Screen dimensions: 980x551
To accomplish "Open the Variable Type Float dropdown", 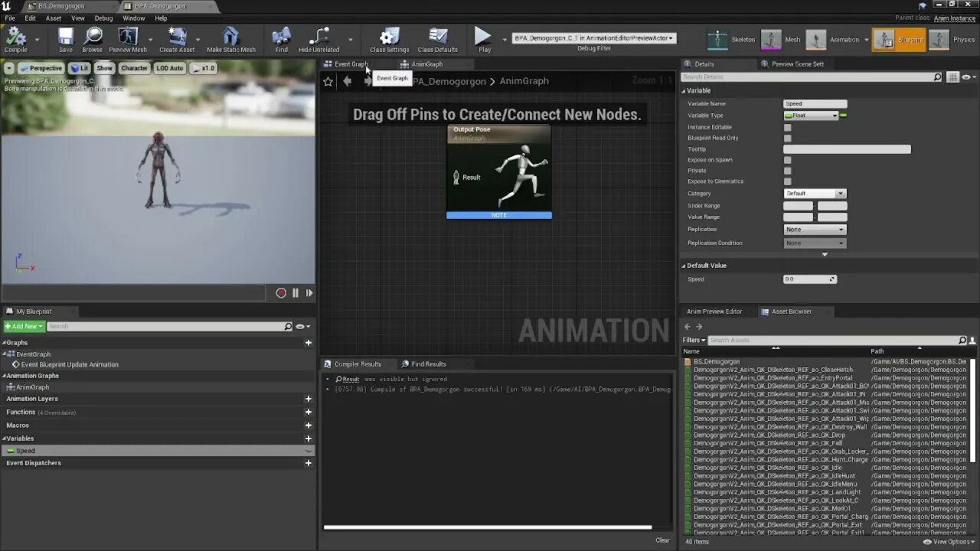I will coord(811,116).
